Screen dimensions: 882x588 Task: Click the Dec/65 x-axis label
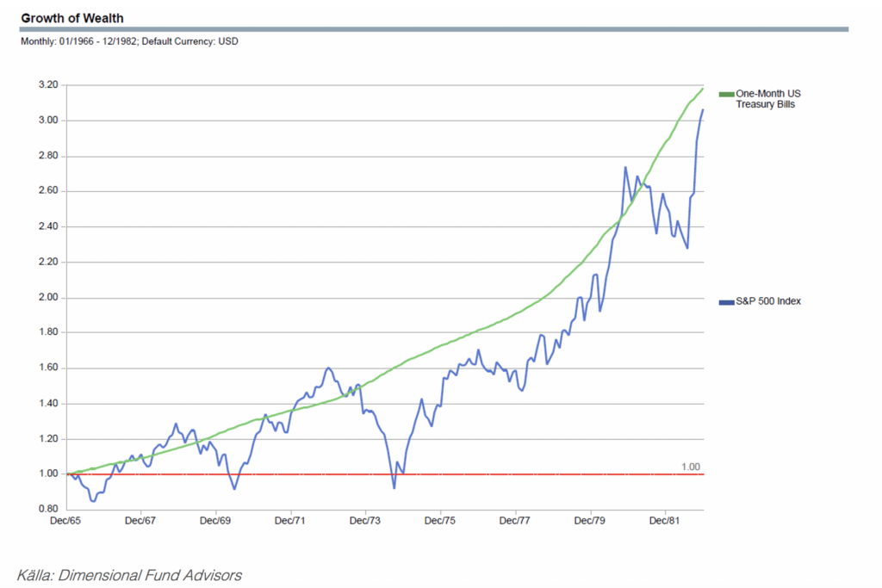pos(66,521)
